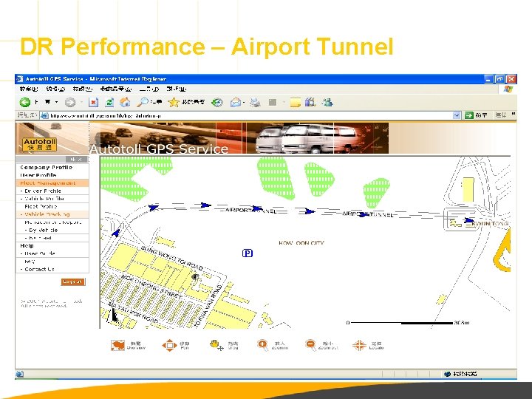Open the Help menu in menu bar
Viewport: 532px width, 399px height.
point(176,89)
